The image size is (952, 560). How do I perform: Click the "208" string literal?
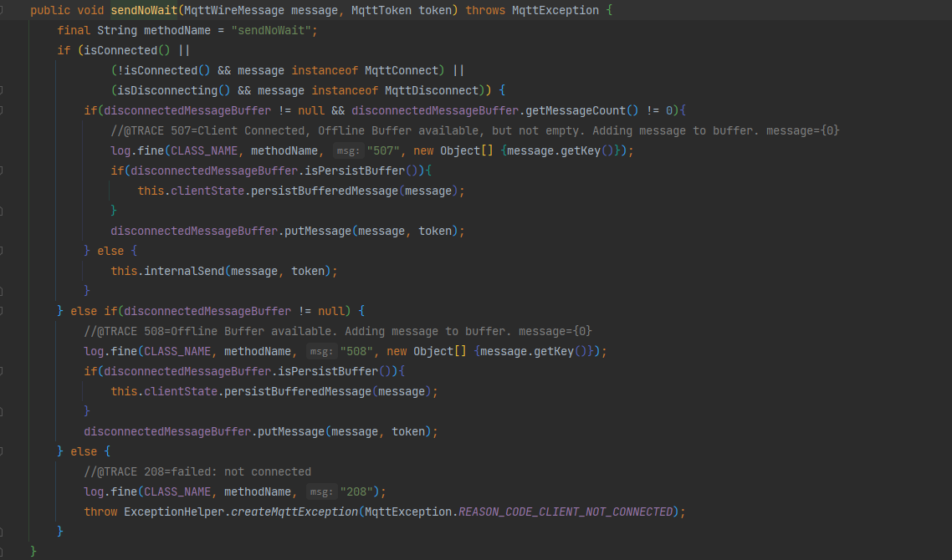(x=356, y=491)
